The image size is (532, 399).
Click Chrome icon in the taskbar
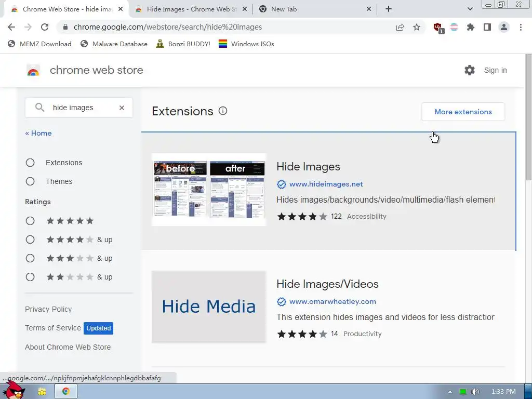(x=66, y=392)
